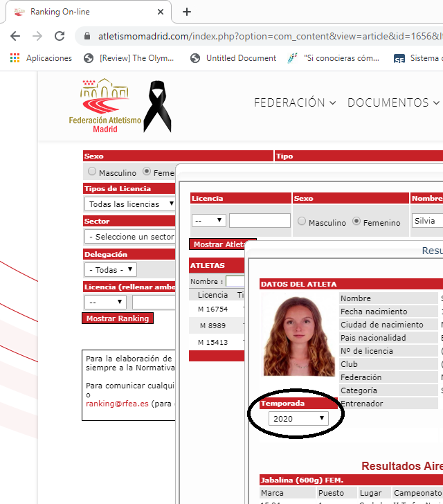This screenshot has width=443, height=504.
Task: Click Licencia number field in athlete search
Action: 260,220
